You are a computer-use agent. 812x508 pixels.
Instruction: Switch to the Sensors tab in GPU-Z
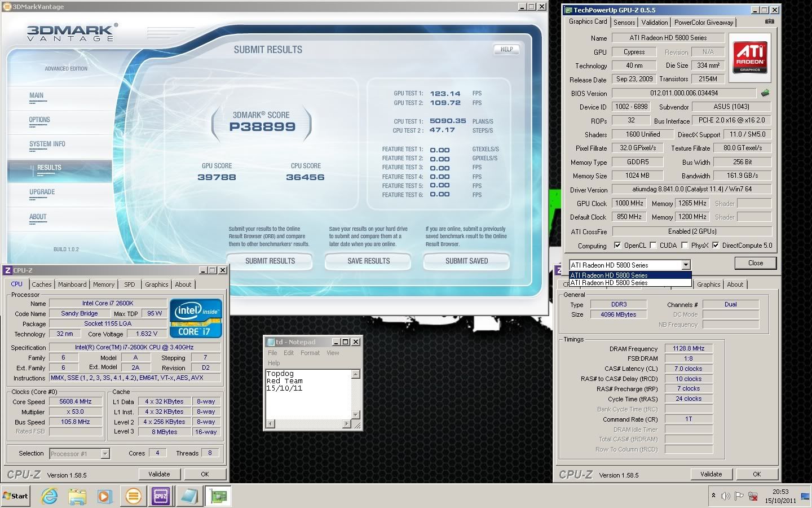(x=624, y=23)
